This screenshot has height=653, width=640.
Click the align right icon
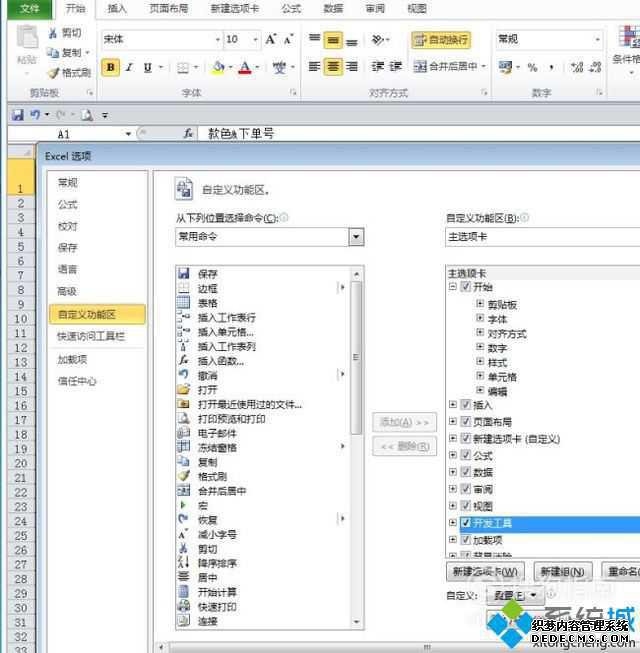coord(352,66)
